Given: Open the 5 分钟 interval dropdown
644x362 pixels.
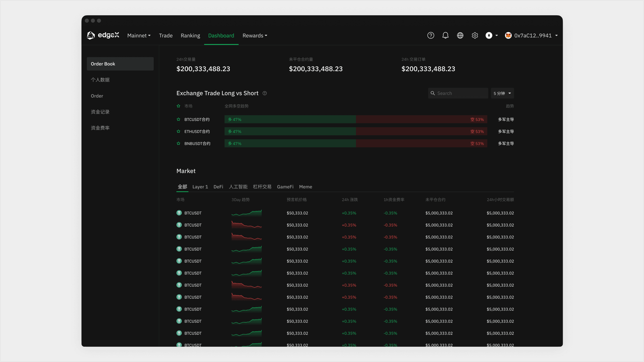Looking at the screenshot, I should 502,93.
